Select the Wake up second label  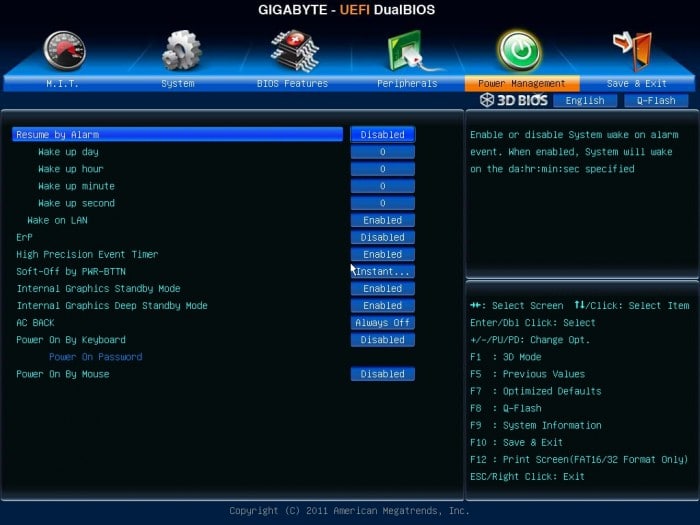[76, 203]
